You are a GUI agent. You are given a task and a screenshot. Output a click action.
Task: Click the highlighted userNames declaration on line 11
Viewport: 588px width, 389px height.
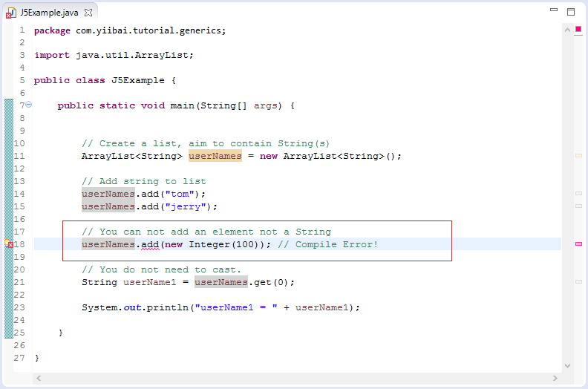click(x=215, y=156)
